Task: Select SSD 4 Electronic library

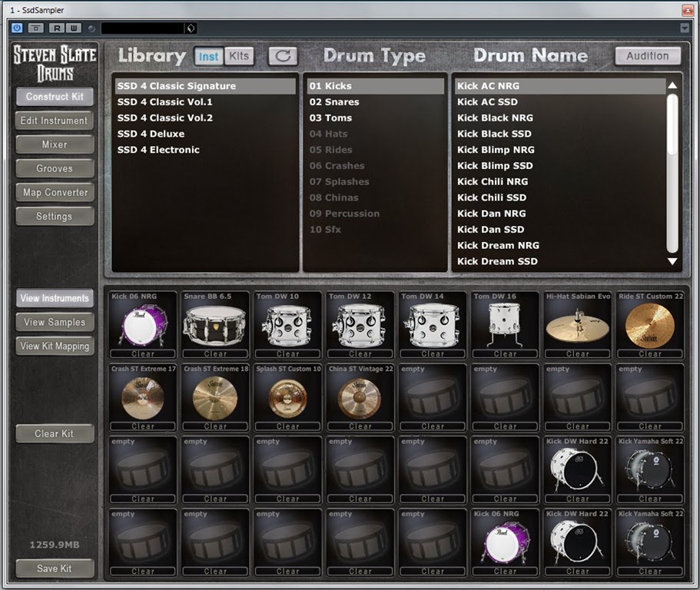Action: (205, 150)
